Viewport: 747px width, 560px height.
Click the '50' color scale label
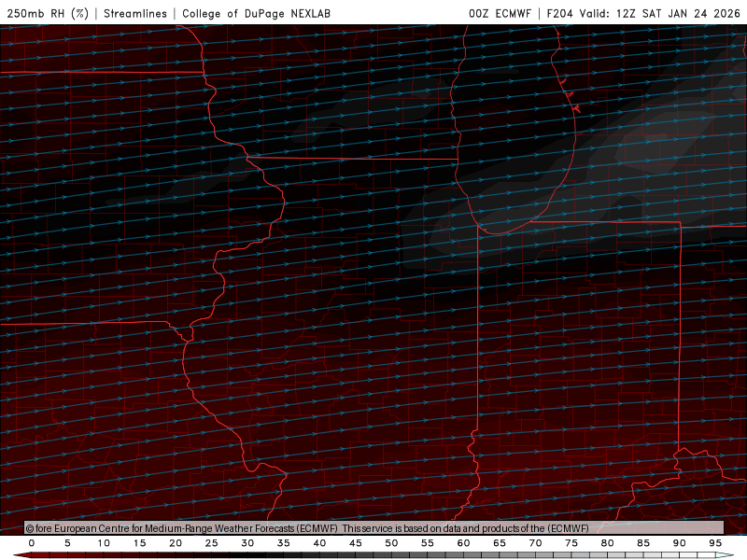[x=391, y=543]
